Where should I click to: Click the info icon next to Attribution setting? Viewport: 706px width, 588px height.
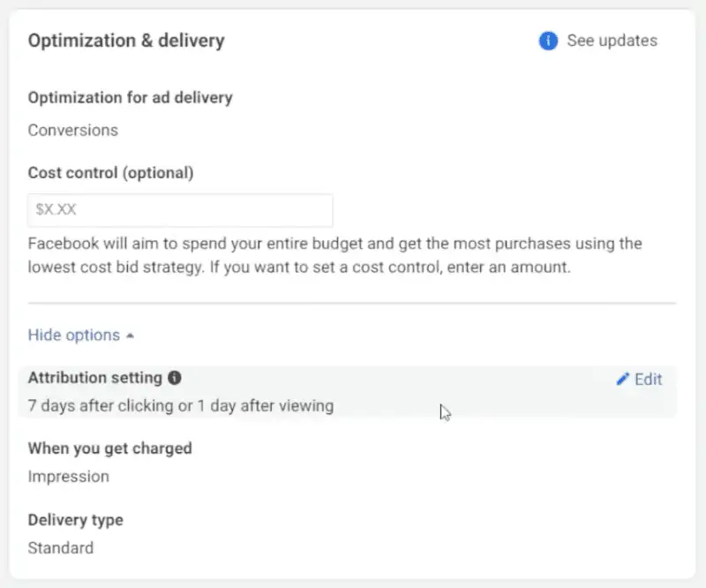point(173,378)
